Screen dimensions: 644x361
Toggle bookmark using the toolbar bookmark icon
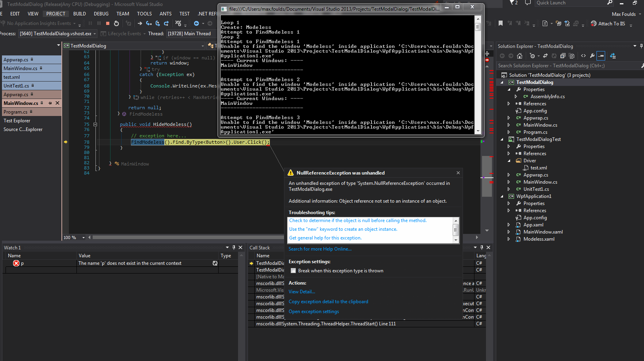(501, 23)
